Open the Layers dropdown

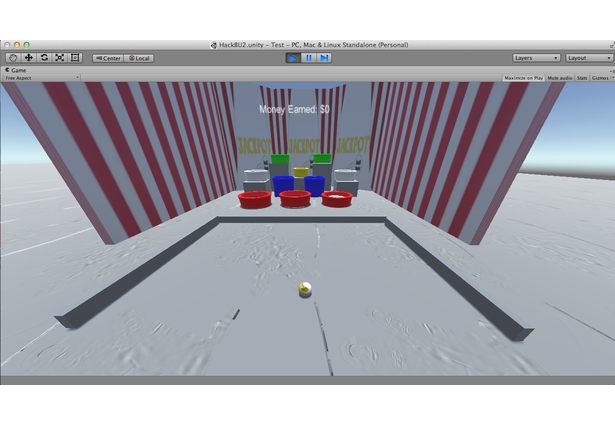(536, 58)
